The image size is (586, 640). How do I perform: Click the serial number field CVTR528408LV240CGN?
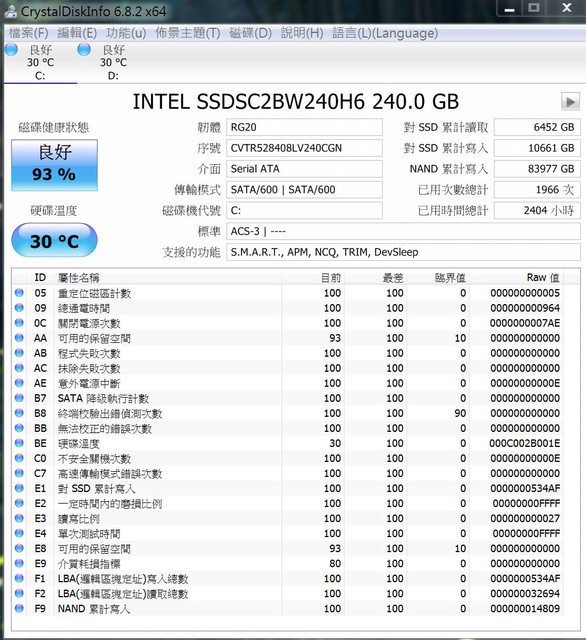(x=304, y=148)
